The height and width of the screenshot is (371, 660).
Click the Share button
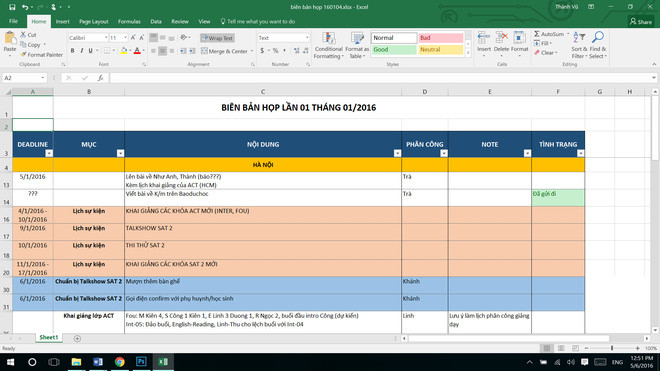tap(641, 21)
